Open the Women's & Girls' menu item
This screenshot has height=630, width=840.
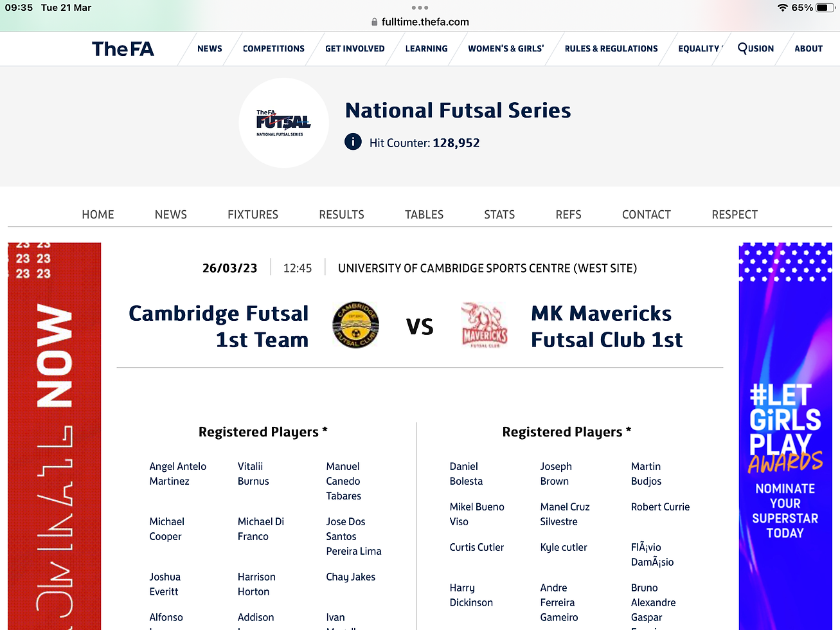(x=506, y=49)
